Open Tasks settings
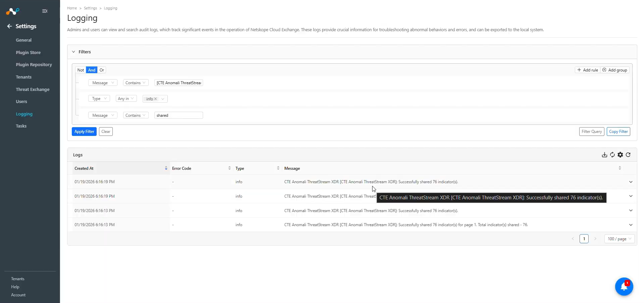644x303 pixels. 21,126
